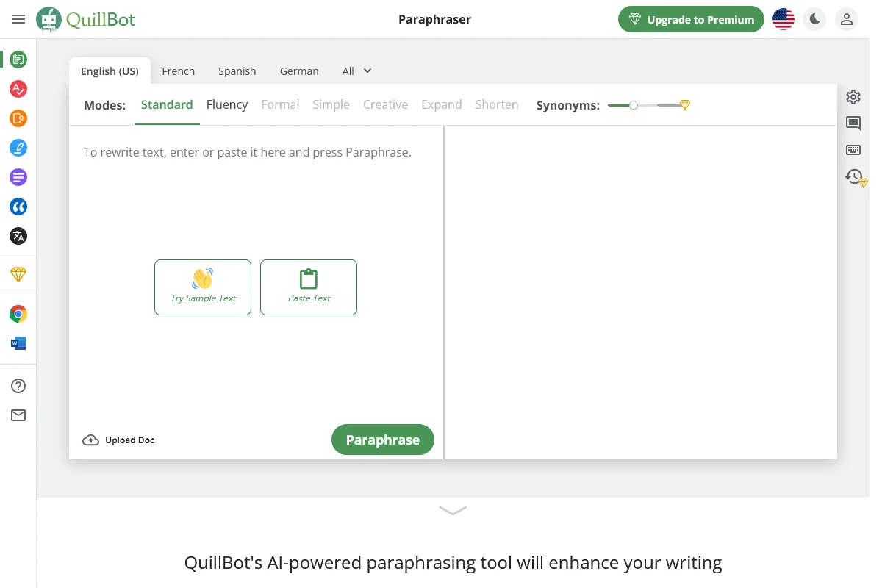Open the hamburger navigation menu

click(18, 19)
